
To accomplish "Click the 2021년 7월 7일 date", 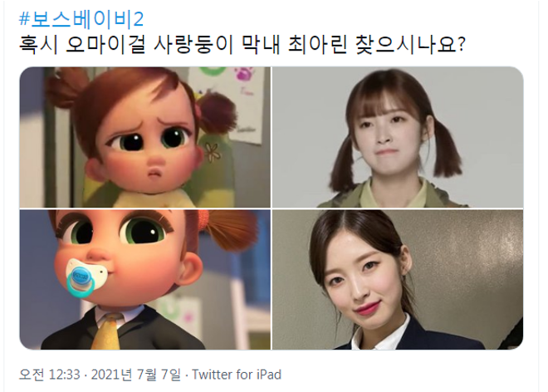I will tap(136, 375).
